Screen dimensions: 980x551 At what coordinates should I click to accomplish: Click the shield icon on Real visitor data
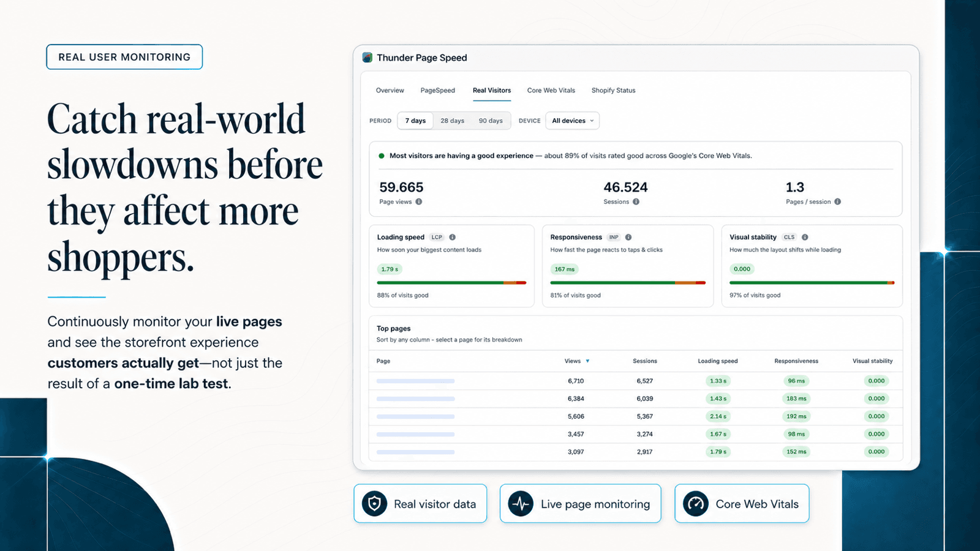(374, 504)
